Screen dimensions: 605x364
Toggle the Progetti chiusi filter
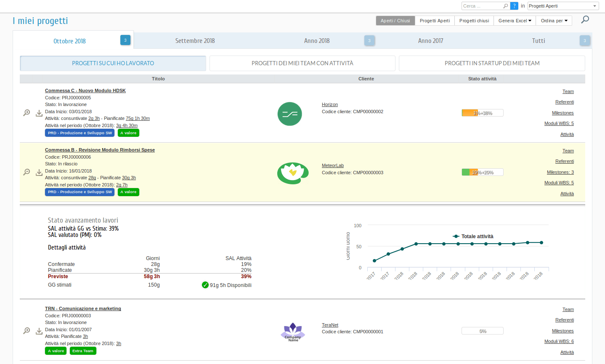coord(474,21)
